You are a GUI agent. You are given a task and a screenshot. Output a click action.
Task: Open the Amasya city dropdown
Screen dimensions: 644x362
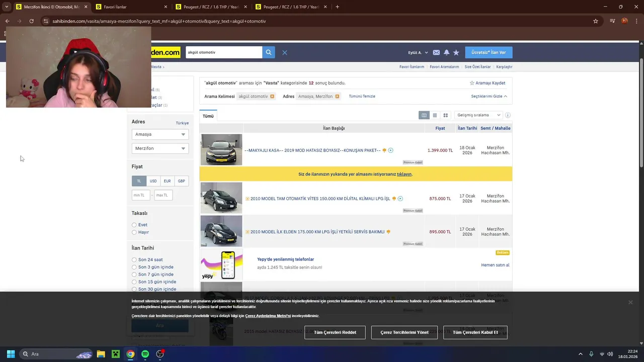(x=160, y=134)
